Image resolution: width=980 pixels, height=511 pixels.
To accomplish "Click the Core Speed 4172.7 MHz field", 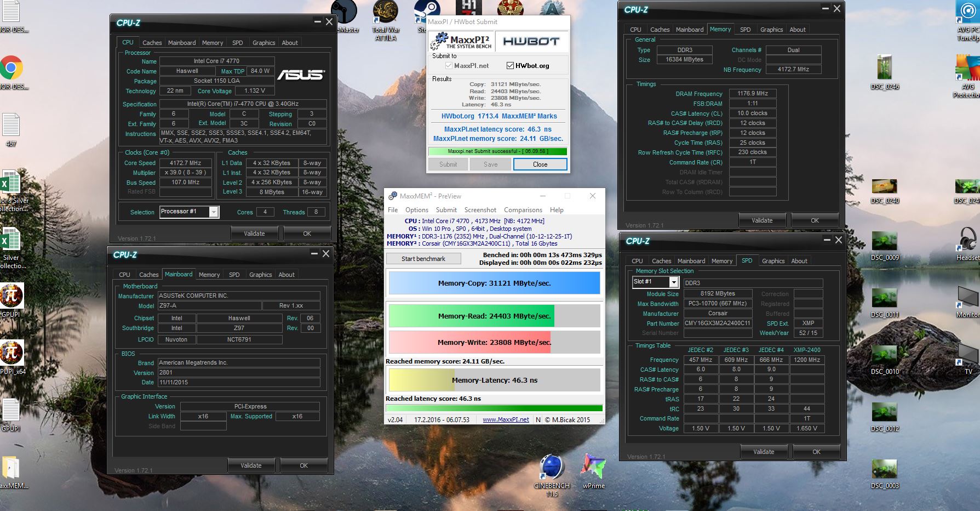I will pos(185,163).
